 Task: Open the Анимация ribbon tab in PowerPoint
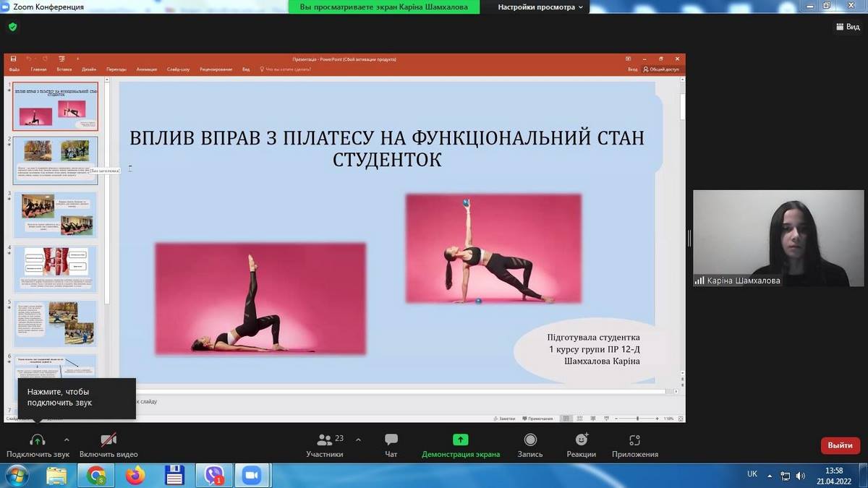[x=146, y=69]
